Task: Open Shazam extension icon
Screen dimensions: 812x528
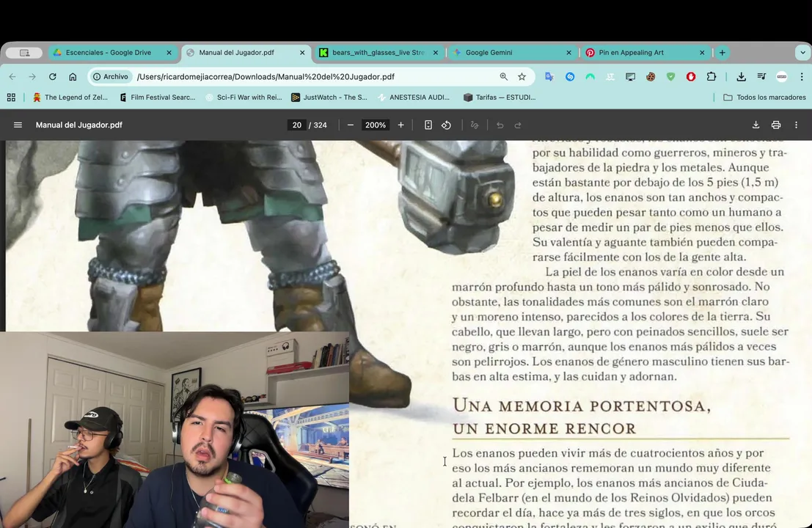Action: pos(570,76)
